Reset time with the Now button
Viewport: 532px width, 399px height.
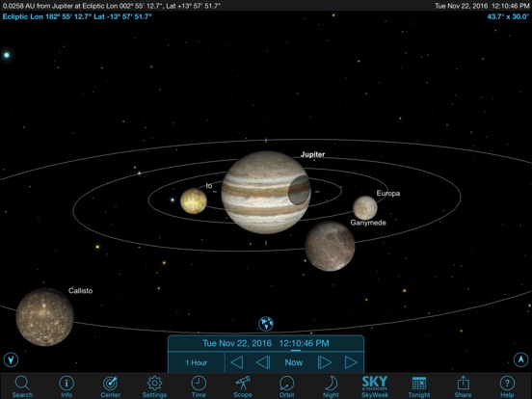(x=294, y=362)
